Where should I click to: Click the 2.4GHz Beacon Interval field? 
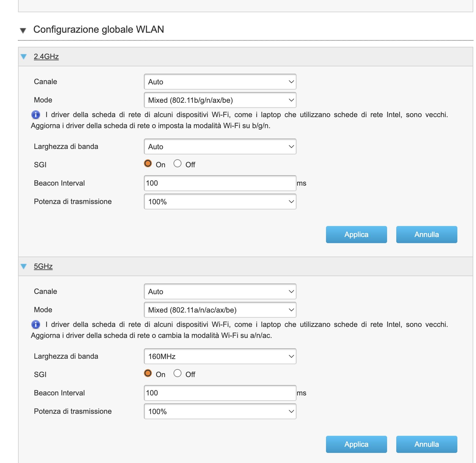220,183
